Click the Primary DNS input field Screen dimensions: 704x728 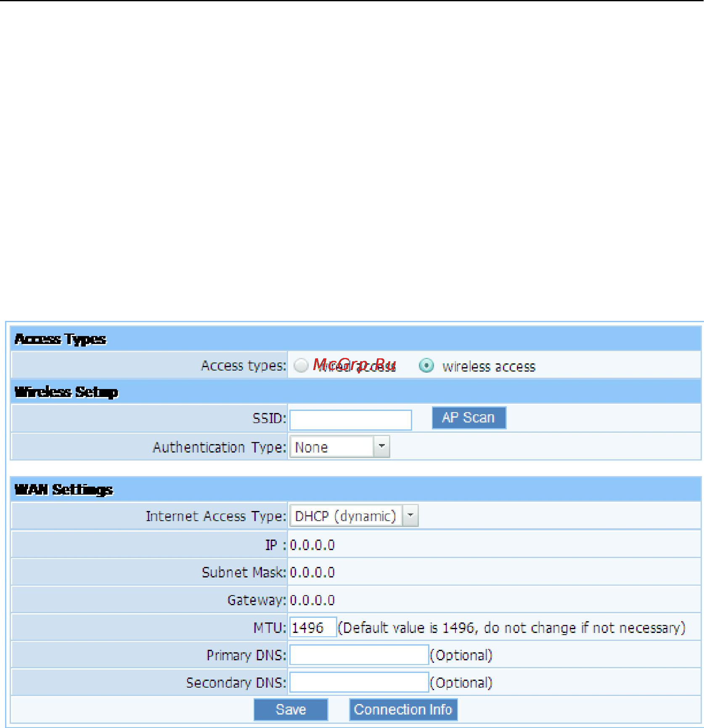pos(359,655)
